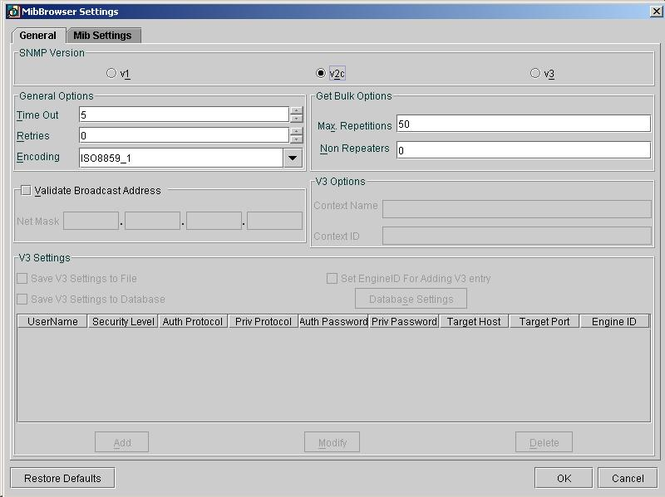Click the Auth Protocol column header

point(193,321)
